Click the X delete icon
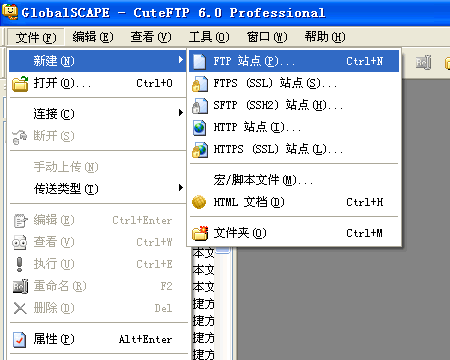450x360 pixels. 20,308
